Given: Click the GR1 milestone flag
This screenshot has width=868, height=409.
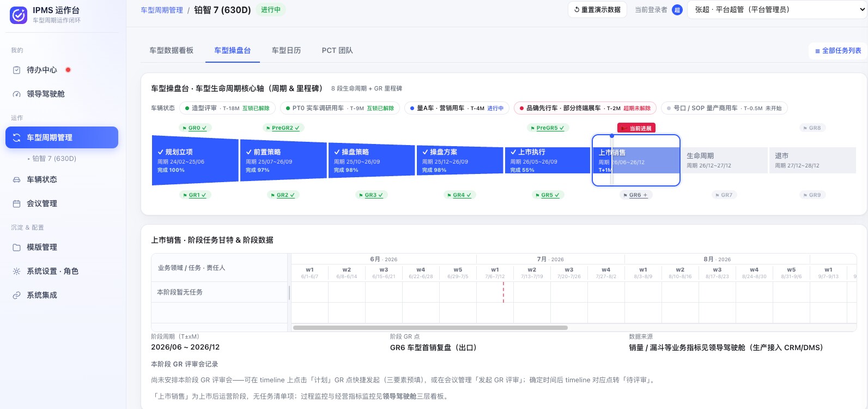Looking at the screenshot, I should (x=195, y=195).
